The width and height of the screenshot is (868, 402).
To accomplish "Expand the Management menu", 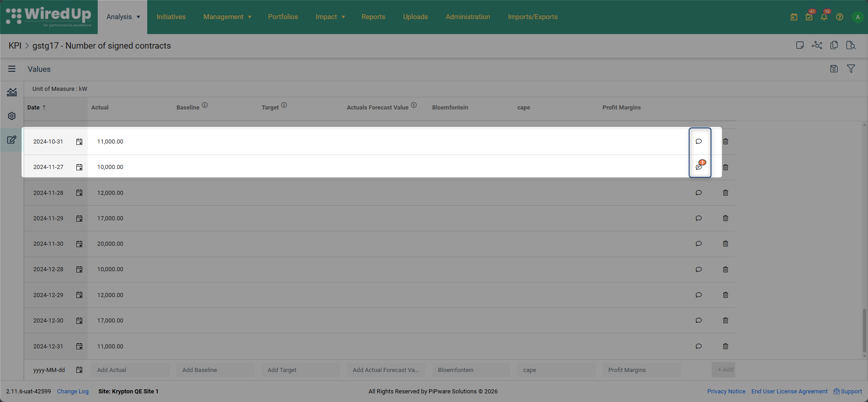I will (x=227, y=17).
